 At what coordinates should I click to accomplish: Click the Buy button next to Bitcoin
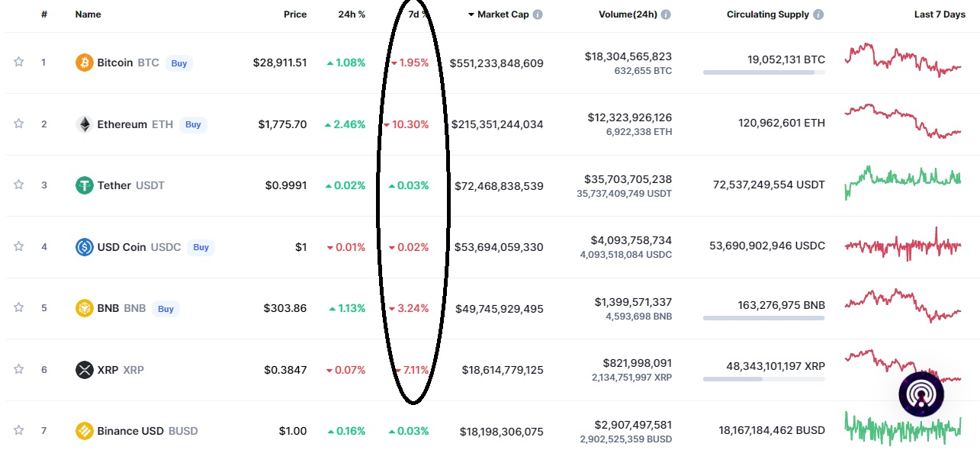click(179, 63)
